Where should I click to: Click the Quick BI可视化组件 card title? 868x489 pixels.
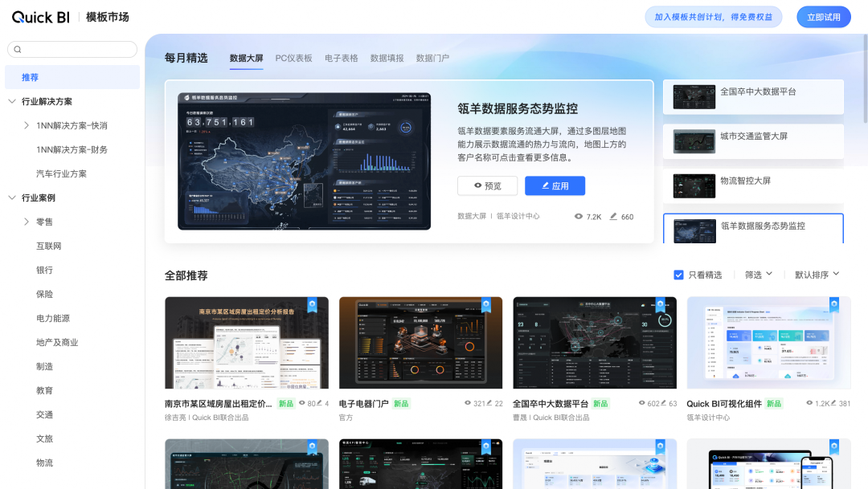724,404
